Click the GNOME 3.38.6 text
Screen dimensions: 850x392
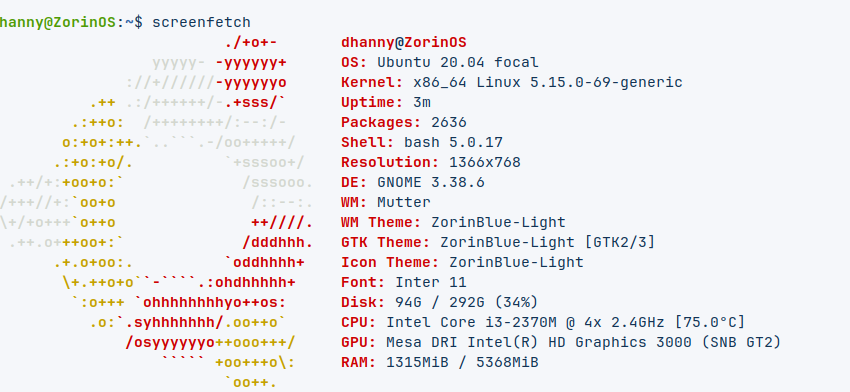(431, 182)
